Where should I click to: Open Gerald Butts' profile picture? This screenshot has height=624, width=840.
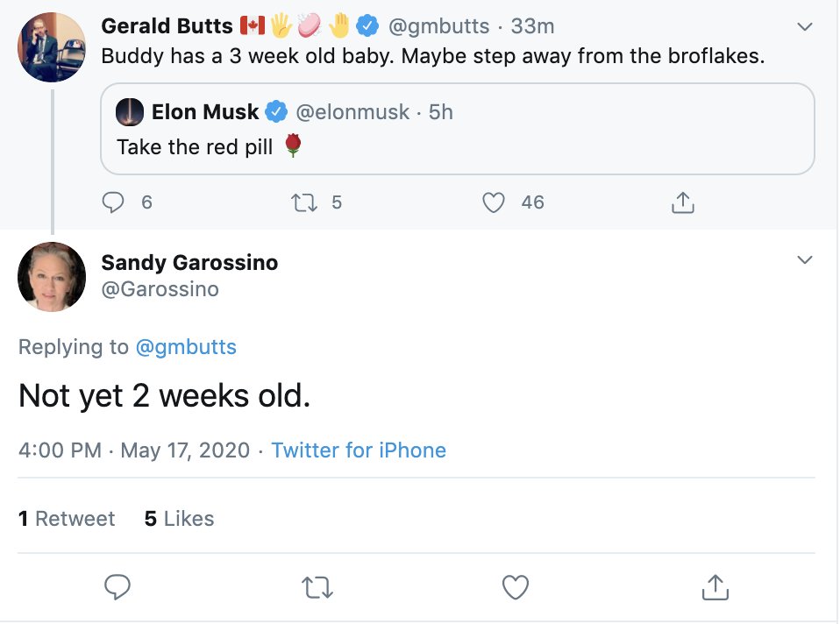point(52,47)
